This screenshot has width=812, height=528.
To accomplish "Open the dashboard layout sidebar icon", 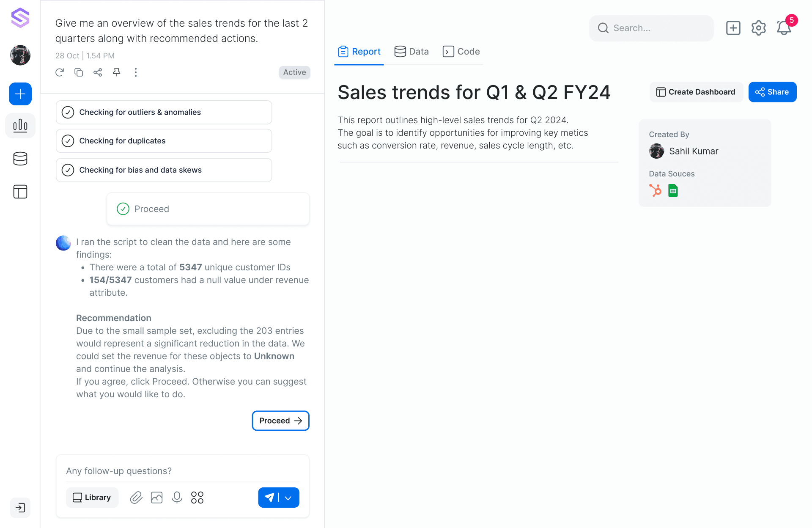I will (x=20, y=192).
